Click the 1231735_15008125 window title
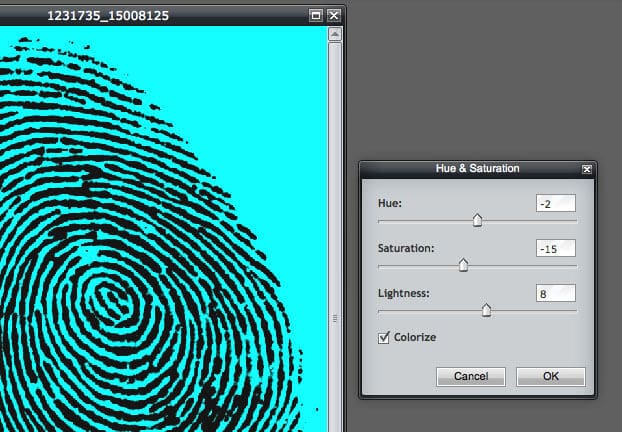622x432 pixels. [x=108, y=16]
